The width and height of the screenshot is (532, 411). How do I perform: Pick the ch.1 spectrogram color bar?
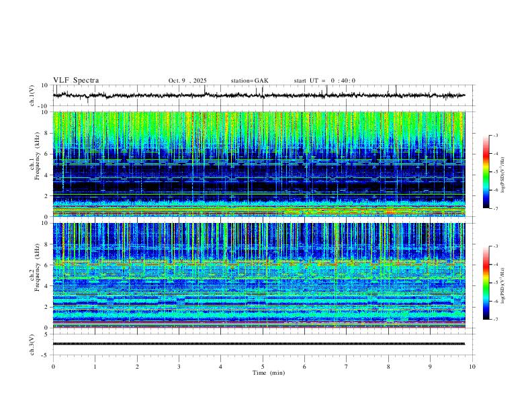pyautogui.click(x=486, y=172)
